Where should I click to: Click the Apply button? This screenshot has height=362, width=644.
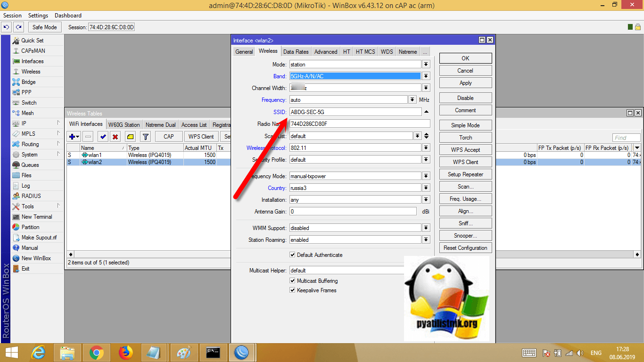(x=465, y=83)
